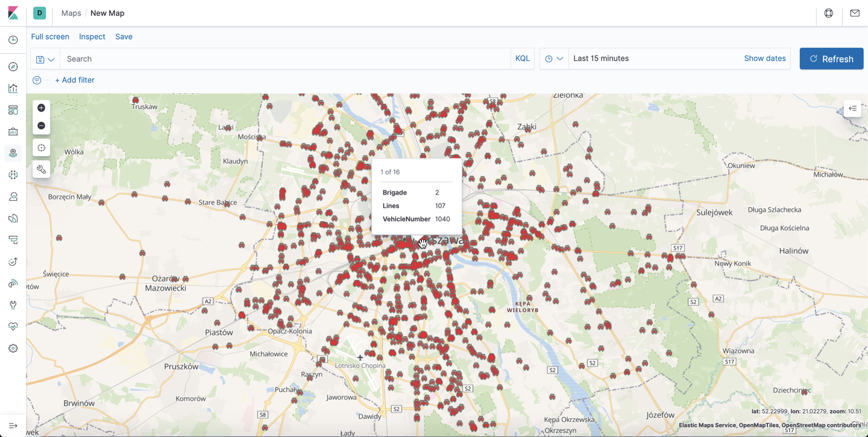Click the Józefów label on the map
This screenshot has height=437, width=868.
click(x=660, y=415)
